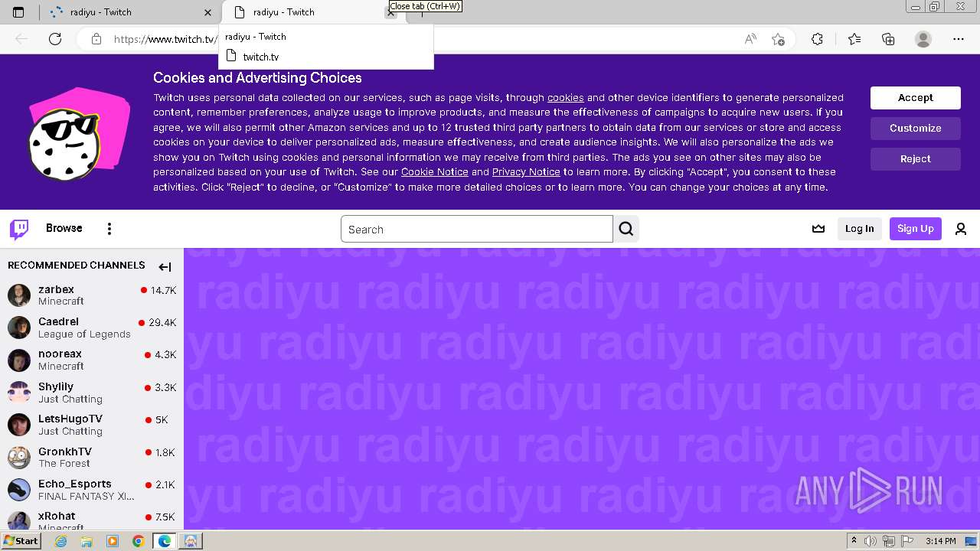Image resolution: width=980 pixels, height=551 pixels.
Task: Toggle the Read aloud icon
Action: pyautogui.click(x=750, y=39)
